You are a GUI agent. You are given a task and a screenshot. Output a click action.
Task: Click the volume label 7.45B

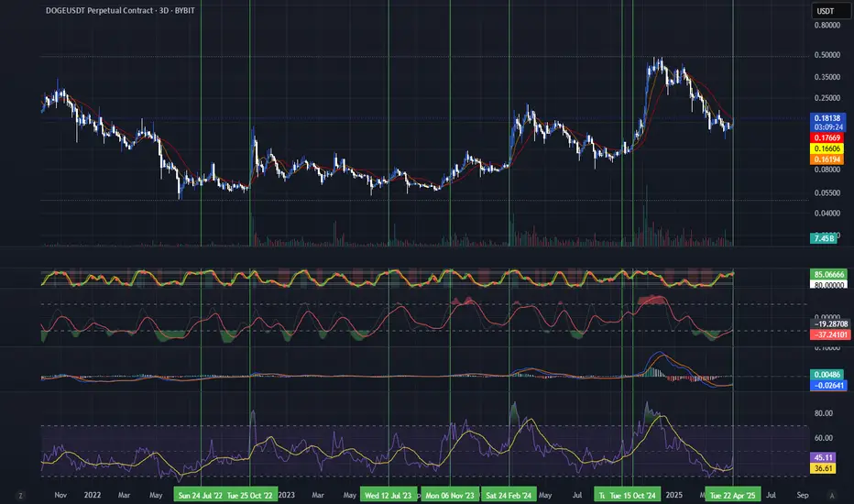tap(823, 238)
